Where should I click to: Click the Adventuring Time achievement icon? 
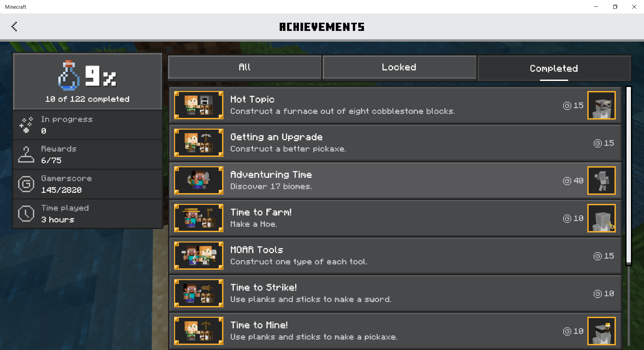point(199,180)
